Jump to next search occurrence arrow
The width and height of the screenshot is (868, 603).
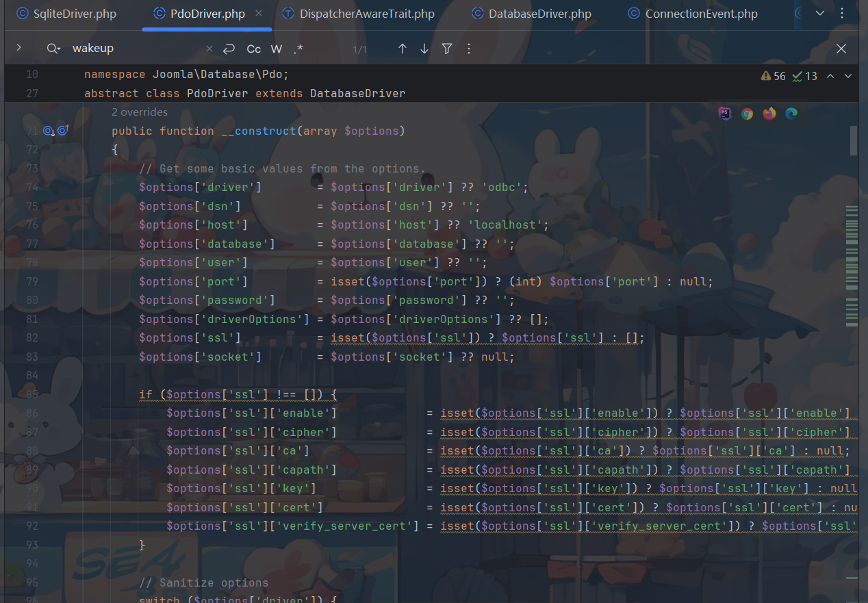424,49
